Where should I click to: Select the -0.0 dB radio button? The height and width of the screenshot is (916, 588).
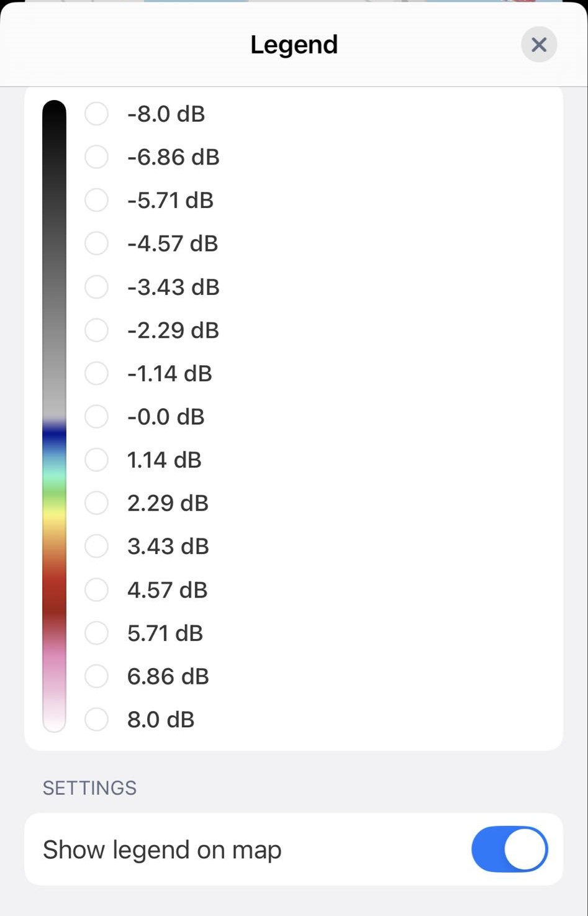click(x=96, y=417)
